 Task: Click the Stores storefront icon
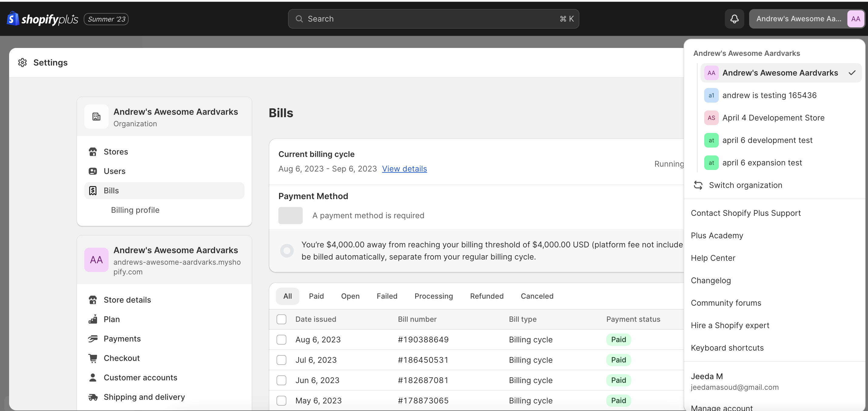[x=93, y=152]
